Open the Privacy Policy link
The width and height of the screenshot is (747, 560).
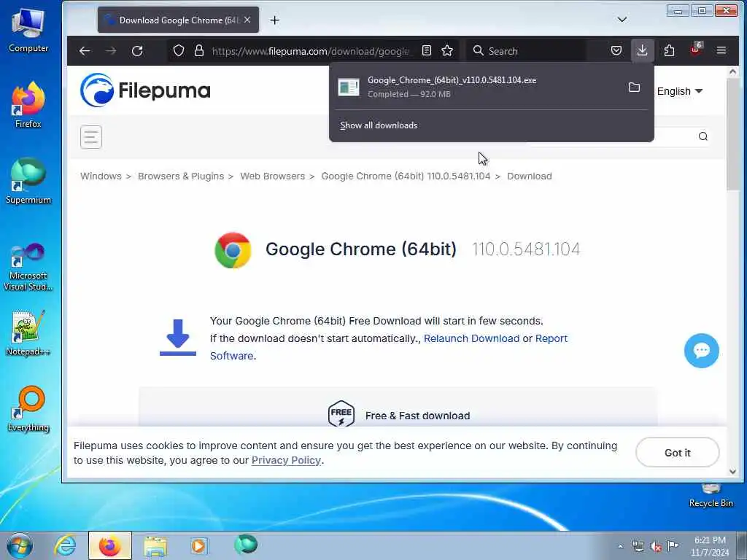click(x=286, y=461)
